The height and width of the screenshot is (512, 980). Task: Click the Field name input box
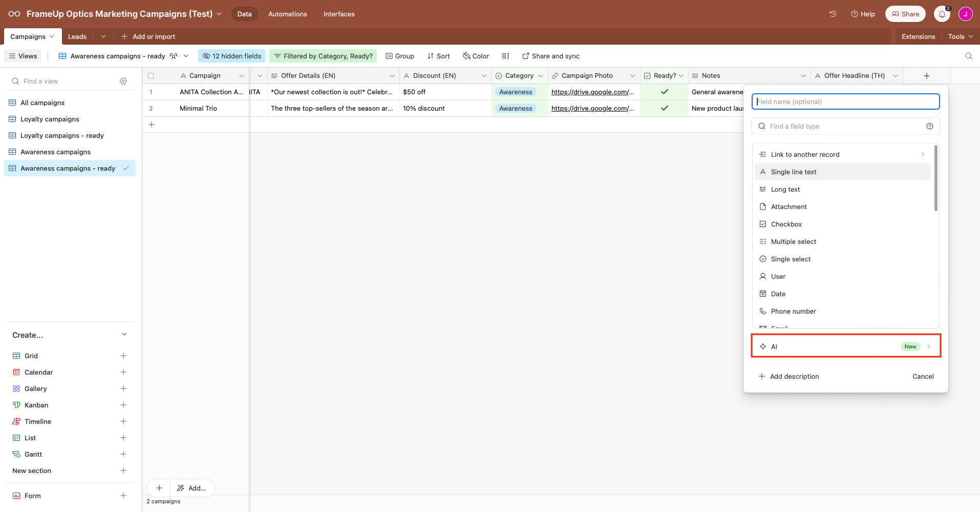[x=845, y=101]
